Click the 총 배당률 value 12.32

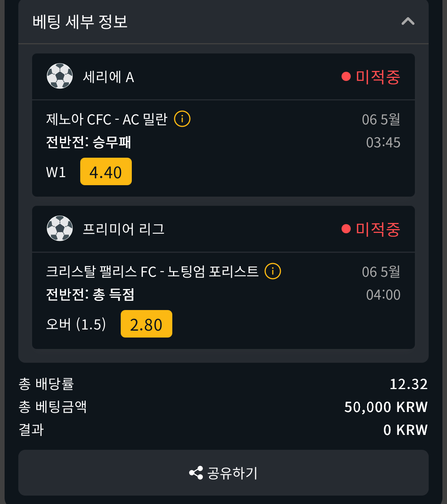(408, 384)
